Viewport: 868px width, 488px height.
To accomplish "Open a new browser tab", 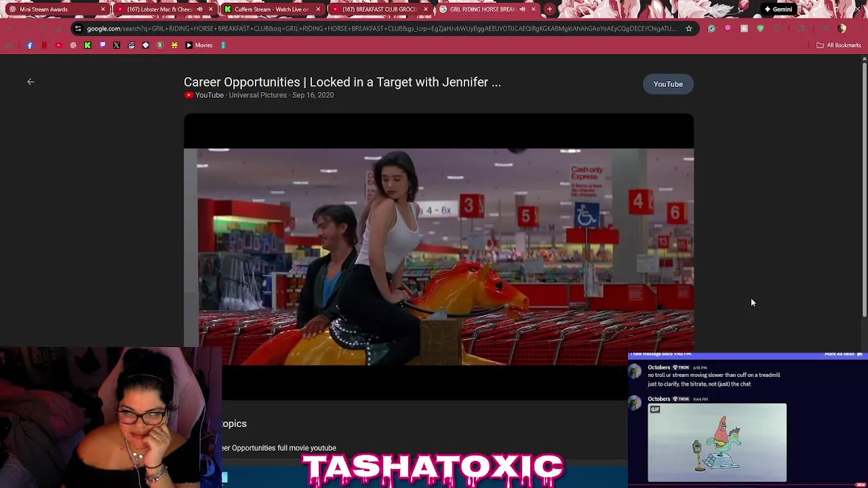I will (549, 9).
